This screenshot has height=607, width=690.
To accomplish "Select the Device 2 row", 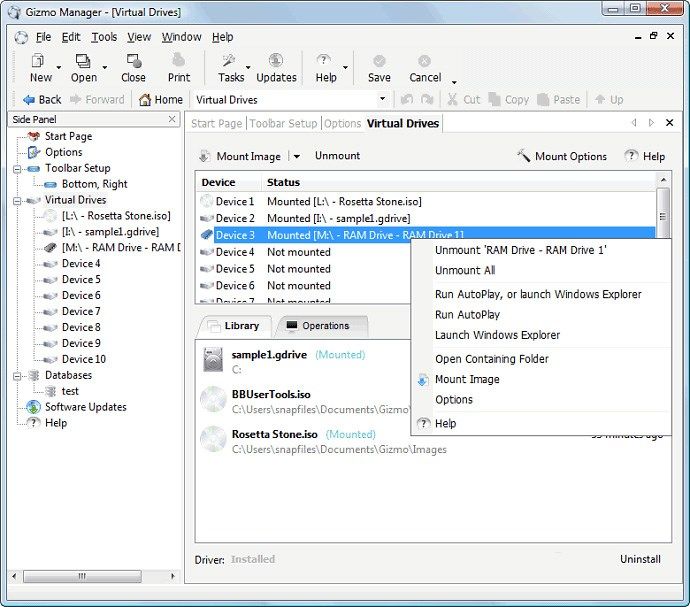I will (x=427, y=218).
